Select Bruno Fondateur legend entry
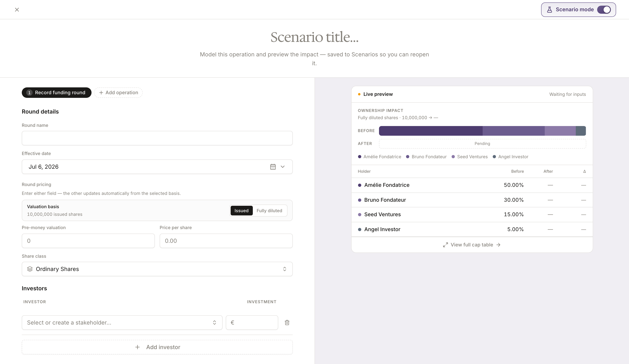This screenshot has height=364, width=629. tap(426, 157)
